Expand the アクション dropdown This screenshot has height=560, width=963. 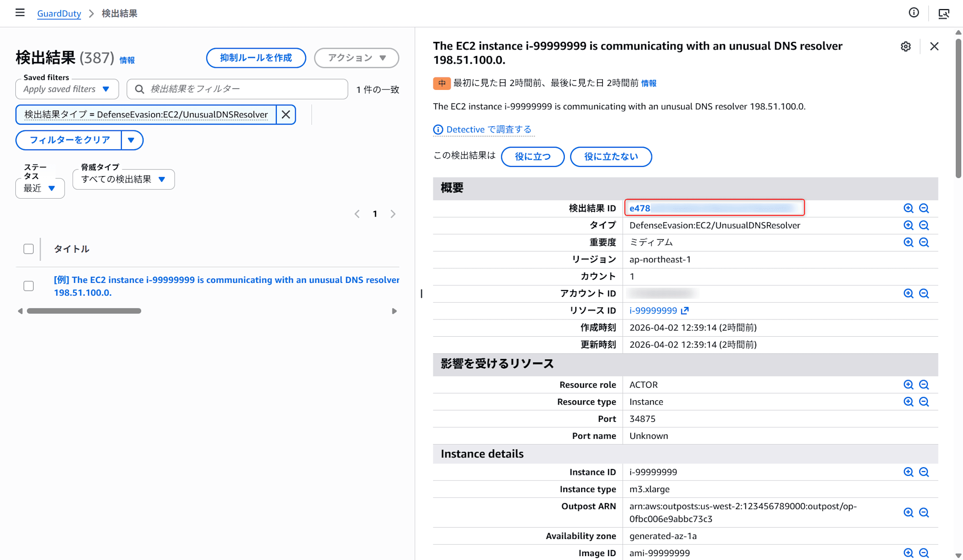tap(356, 58)
